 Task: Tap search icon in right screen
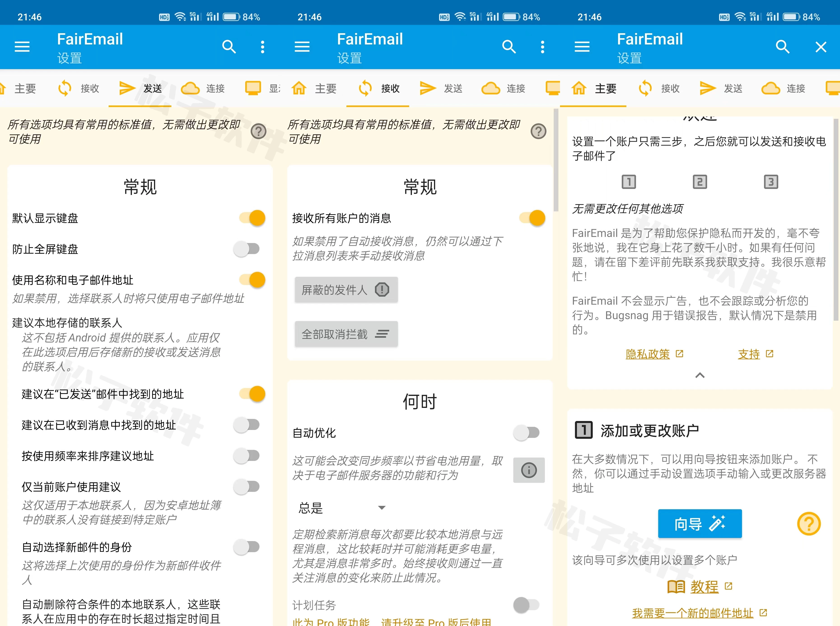782,47
